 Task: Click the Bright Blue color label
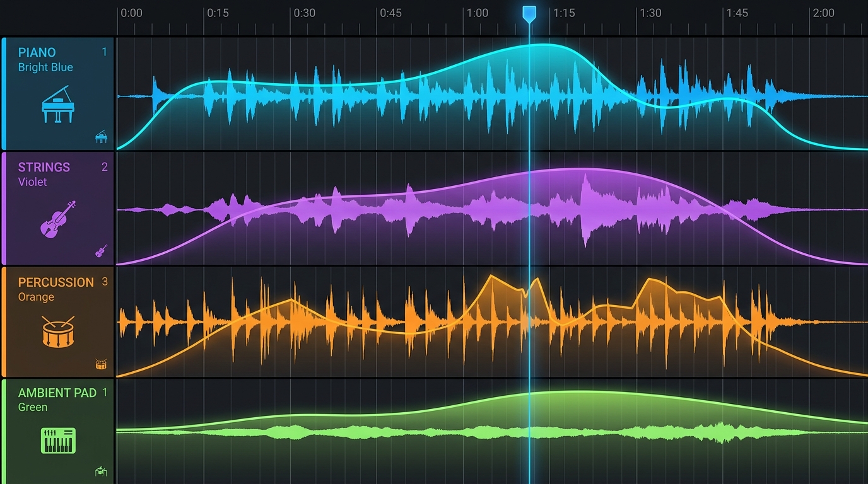(45, 67)
